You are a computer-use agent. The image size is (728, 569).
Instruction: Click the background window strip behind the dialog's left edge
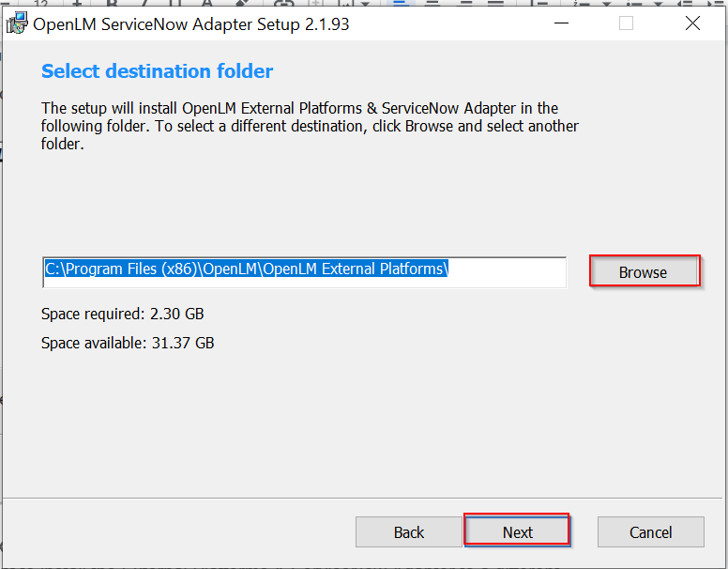[2, 282]
